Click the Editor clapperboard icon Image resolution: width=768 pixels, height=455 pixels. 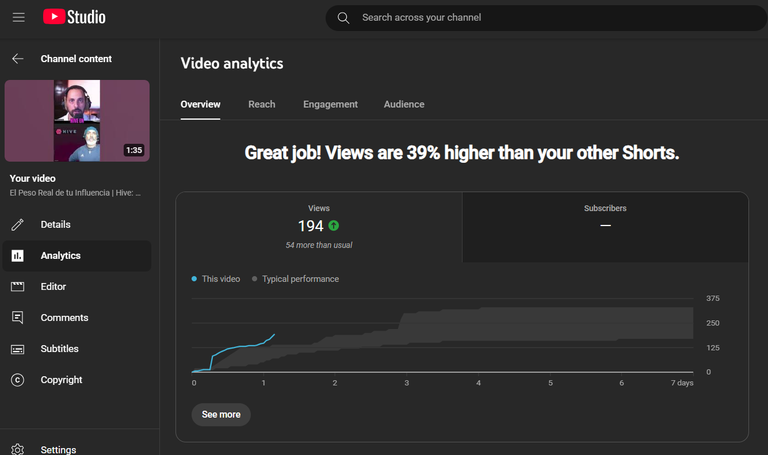point(18,287)
